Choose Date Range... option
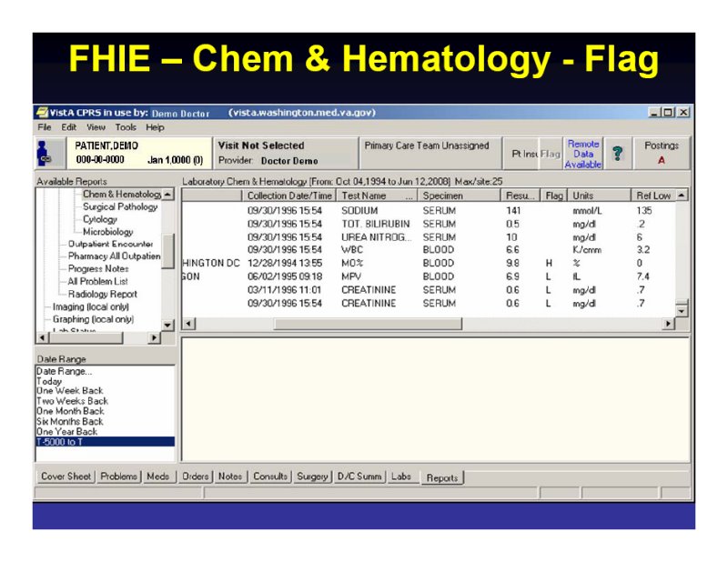 106,371
